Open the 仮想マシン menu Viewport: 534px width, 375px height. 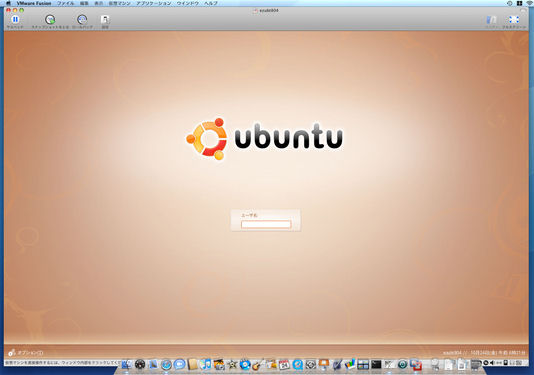(x=120, y=3)
